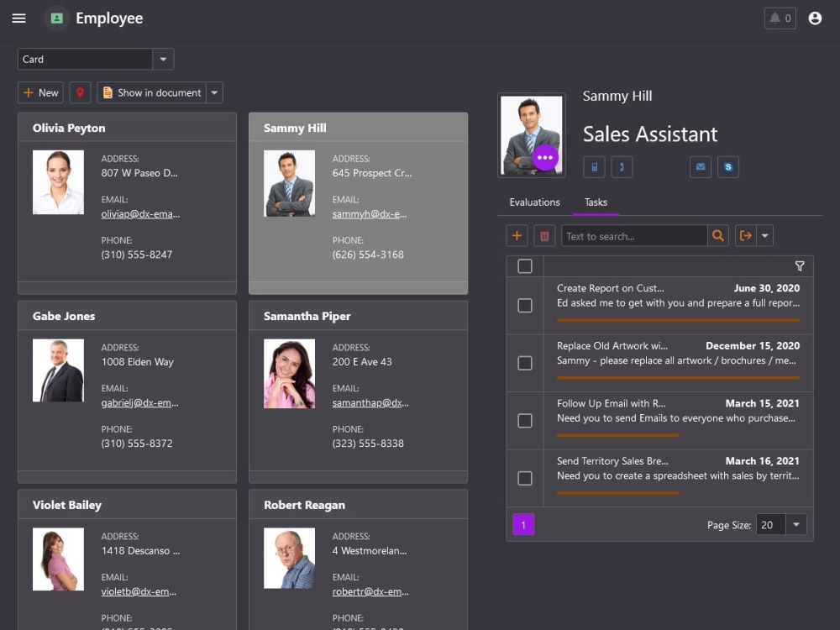Screen dimensions: 840x630
Task: Open Gabe Jones's email link
Action: click(x=139, y=403)
